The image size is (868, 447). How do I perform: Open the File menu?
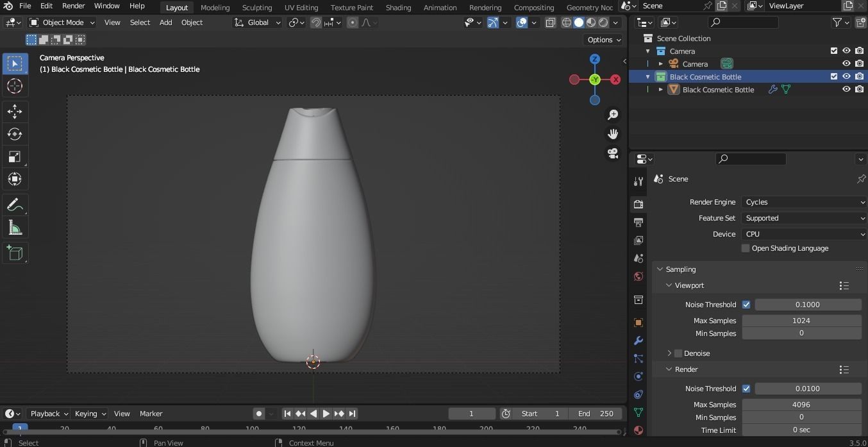coord(25,6)
